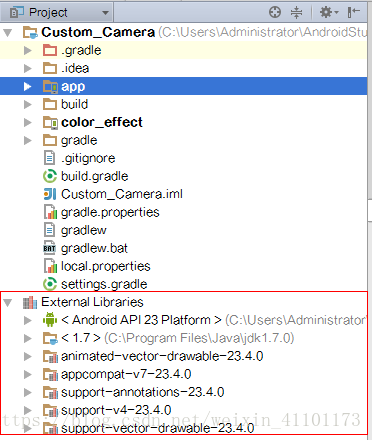The width and height of the screenshot is (372, 440).
Task: Click the color_effect module icon
Action: [50, 123]
